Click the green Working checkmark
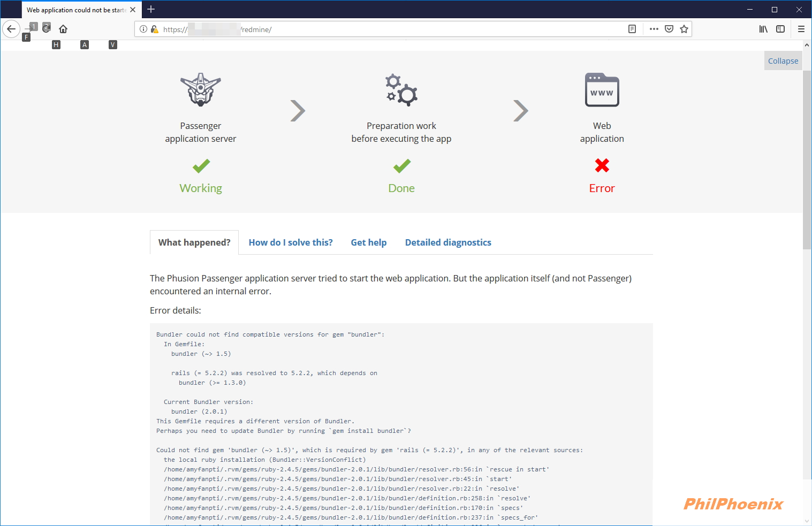812x526 pixels. 201,166
